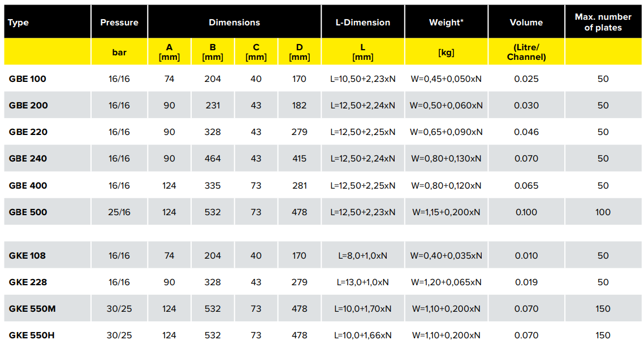Click "W=1,10+0,200xN" in the GKE 550M row
The height and width of the screenshot is (353, 644).
click(x=446, y=309)
